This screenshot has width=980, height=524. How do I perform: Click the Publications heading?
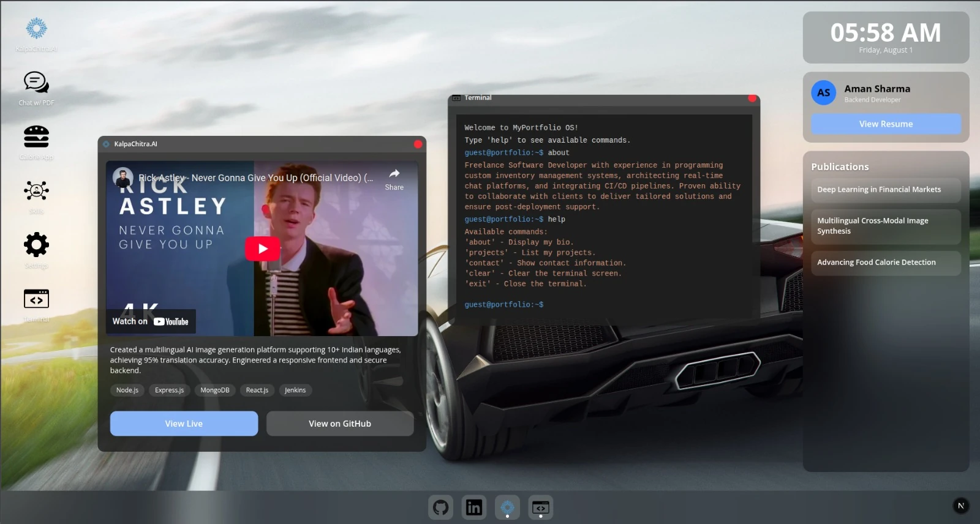click(x=840, y=167)
